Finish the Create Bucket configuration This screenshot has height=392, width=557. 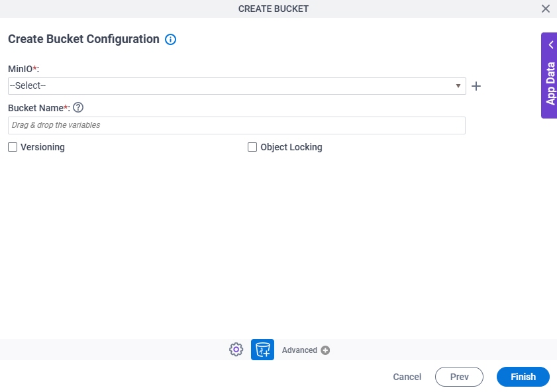[523, 377]
